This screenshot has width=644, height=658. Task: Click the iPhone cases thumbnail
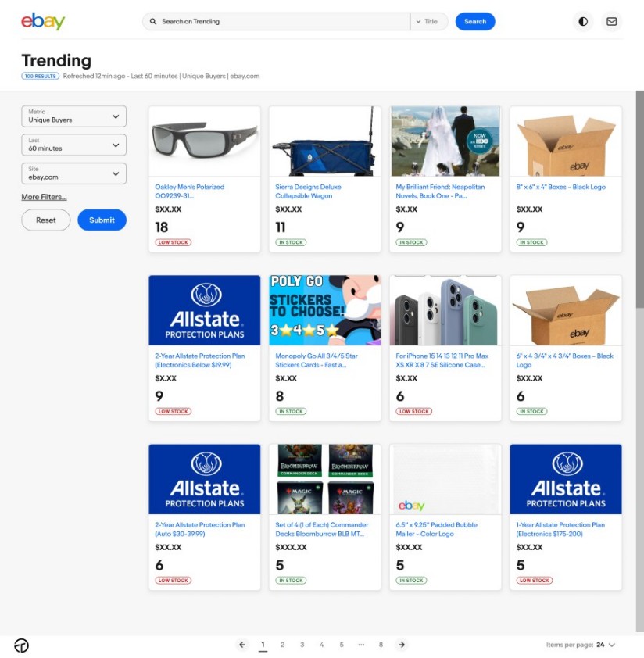pos(445,310)
